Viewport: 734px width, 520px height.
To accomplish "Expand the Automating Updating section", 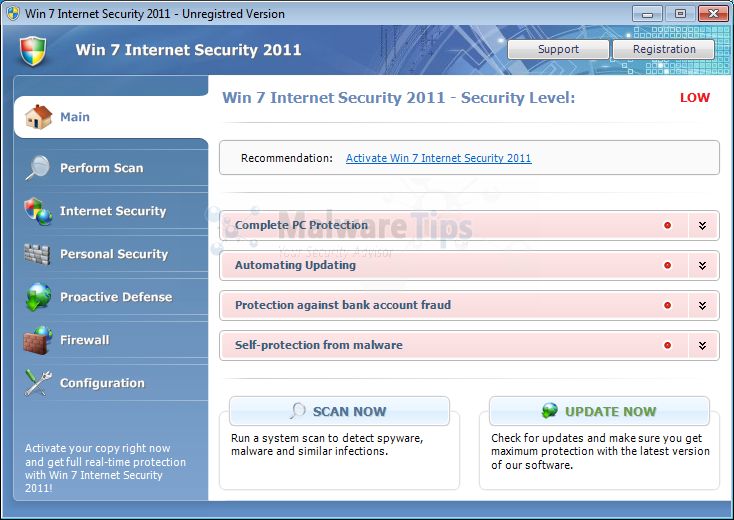I will pos(703,265).
